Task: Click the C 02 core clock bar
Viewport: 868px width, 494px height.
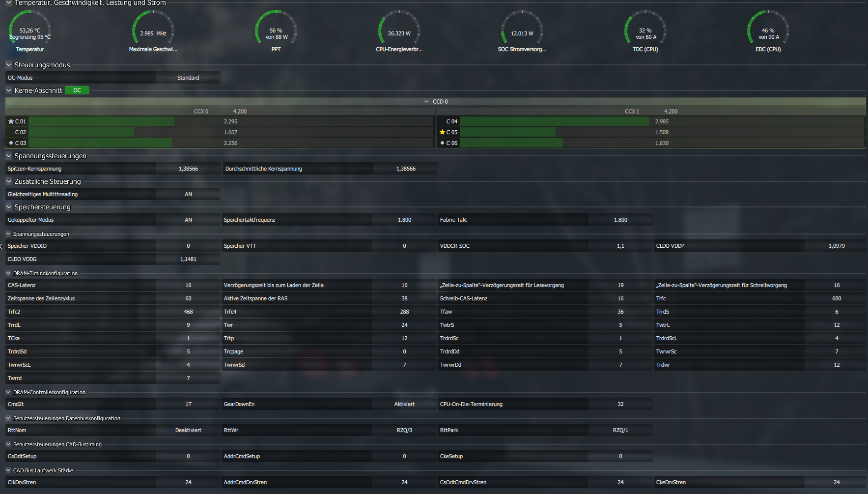Action: [231, 132]
